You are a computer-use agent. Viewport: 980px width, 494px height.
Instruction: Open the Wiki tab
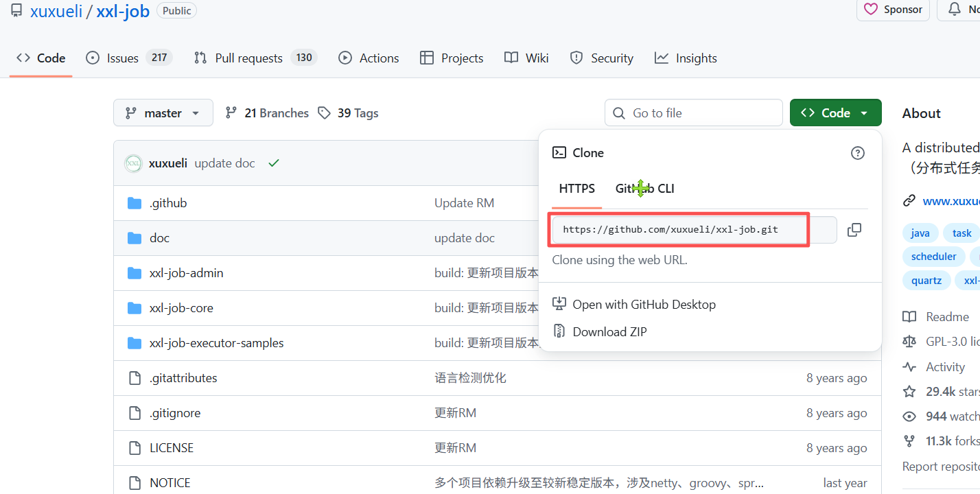click(526, 58)
